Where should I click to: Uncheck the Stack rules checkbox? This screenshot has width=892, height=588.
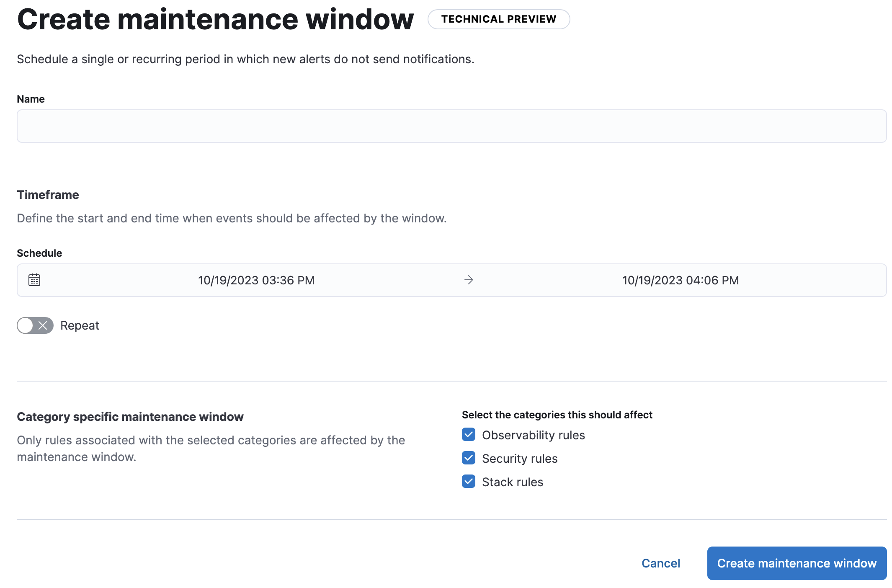click(469, 482)
